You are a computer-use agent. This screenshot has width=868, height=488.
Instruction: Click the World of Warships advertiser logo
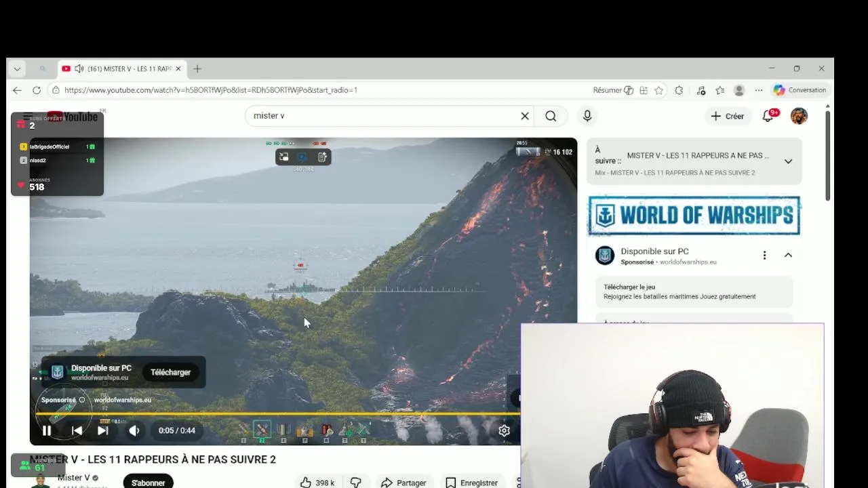pyautogui.click(x=604, y=256)
